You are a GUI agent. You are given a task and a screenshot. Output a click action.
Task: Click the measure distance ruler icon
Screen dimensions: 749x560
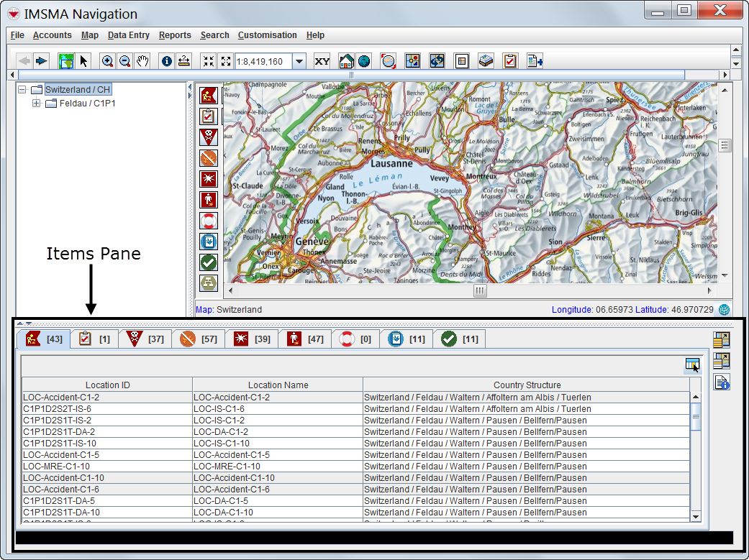[x=184, y=61]
